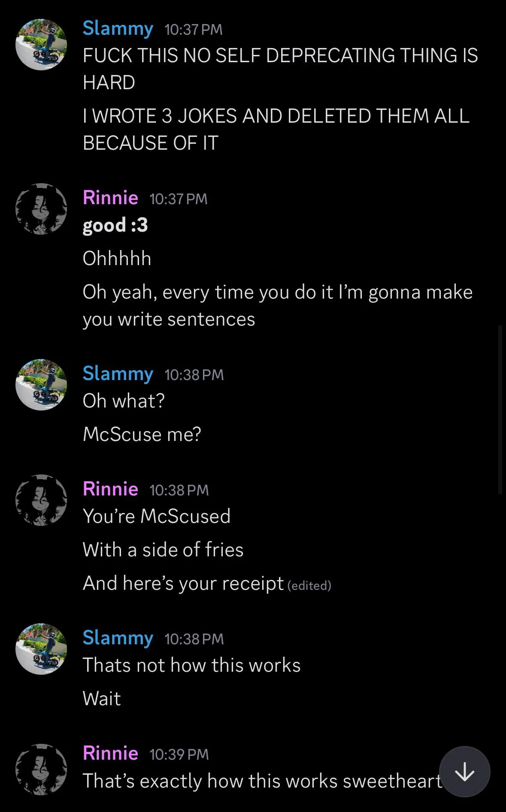Image resolution: width=506 pixels, height=812 pixels.
Task: Tap the "With a side of fries" message
Action: point(163,550)
